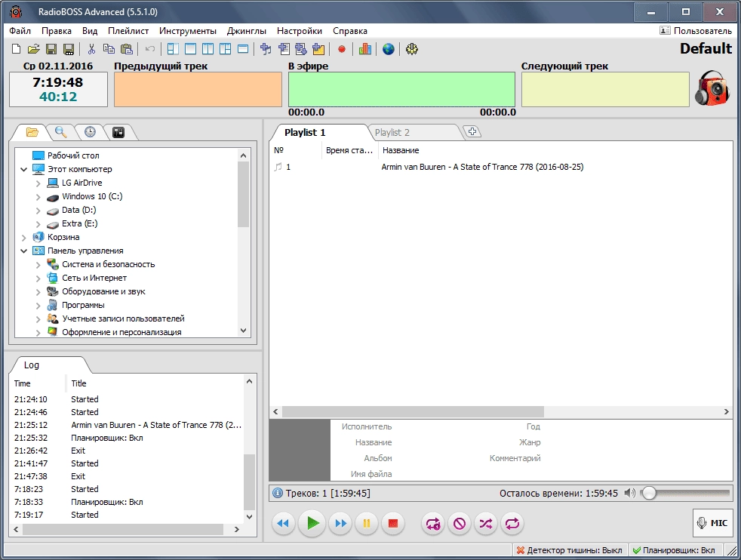Expand the LG AirDrive node
The height and width of the screenshot is (560, 741).
click(38, 183)
